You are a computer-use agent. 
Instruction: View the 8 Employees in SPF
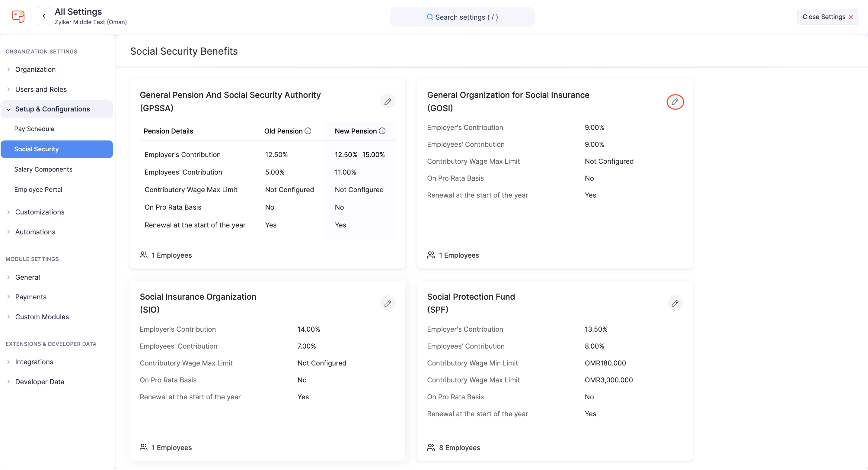(459, 447)
